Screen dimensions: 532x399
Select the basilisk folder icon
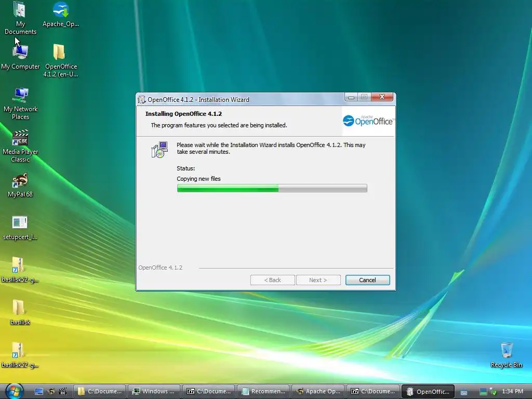[x=20, y=312]
